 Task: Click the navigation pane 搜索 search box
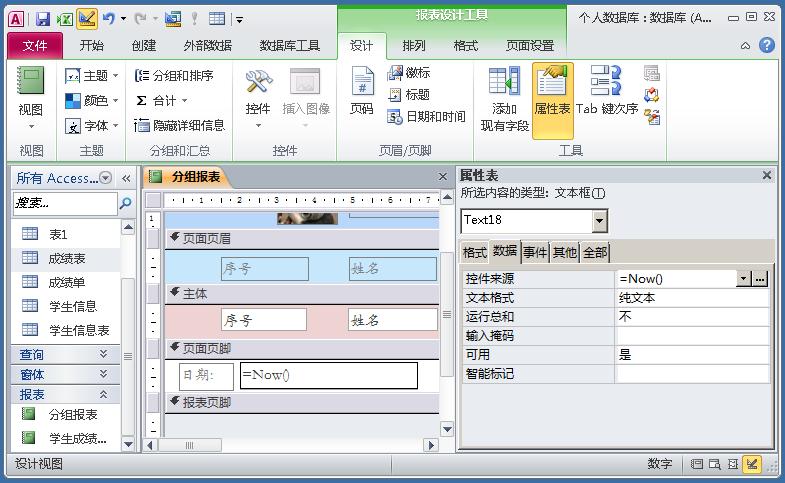(65, 203)
